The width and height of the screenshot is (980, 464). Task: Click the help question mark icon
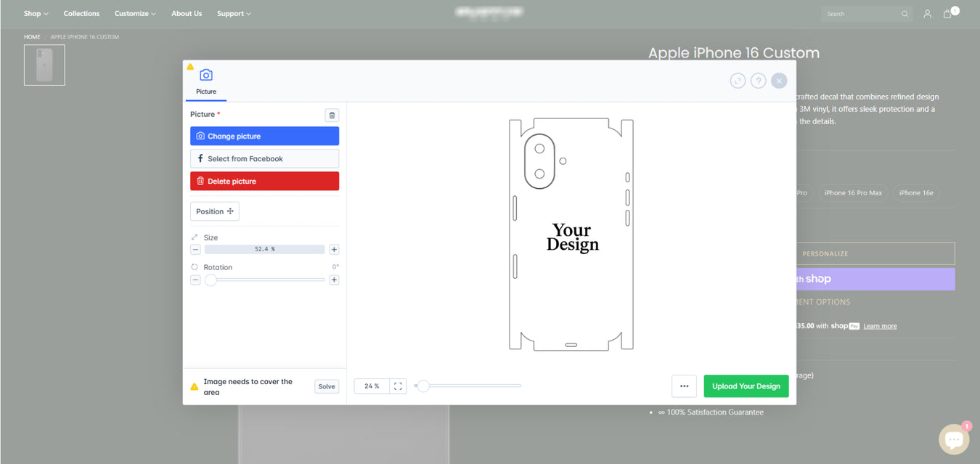tap(758, 81)
